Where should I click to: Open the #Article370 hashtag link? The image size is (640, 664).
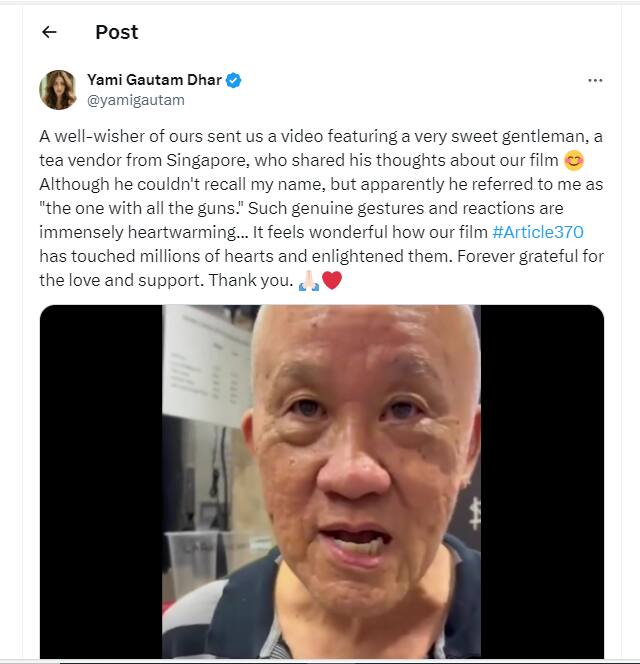pos(538,232)
